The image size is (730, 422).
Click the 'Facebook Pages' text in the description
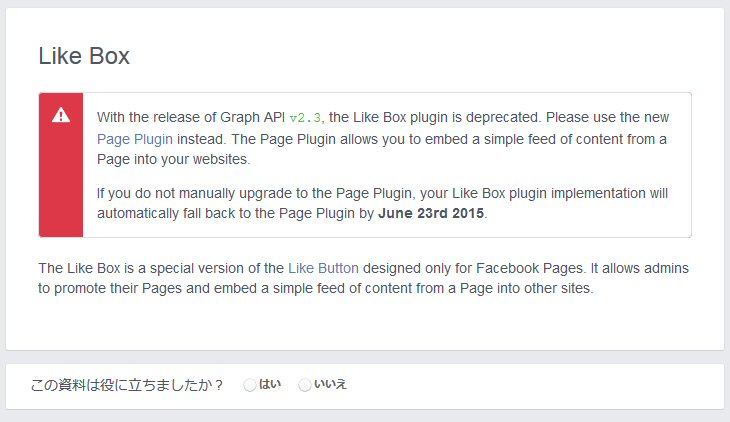pos(529,268)
